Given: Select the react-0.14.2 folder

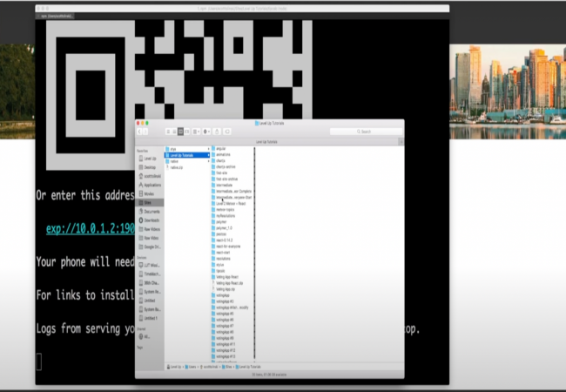Looking at the screenshot, I should 222,240.
